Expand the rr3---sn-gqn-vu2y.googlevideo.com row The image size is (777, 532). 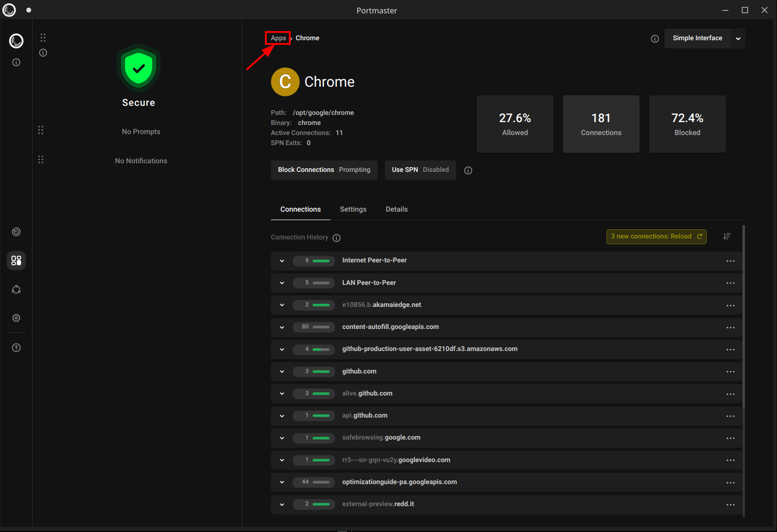[x=282, y=460]
